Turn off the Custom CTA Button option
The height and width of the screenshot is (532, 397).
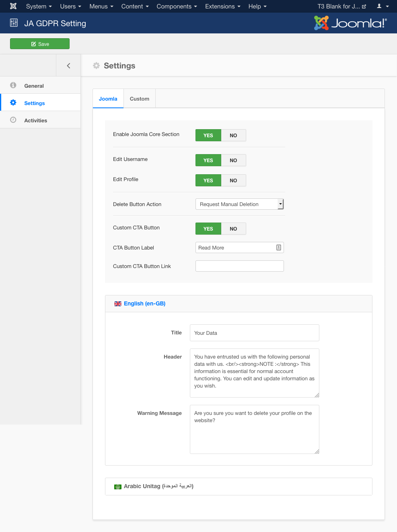click(x=233, y=229)
